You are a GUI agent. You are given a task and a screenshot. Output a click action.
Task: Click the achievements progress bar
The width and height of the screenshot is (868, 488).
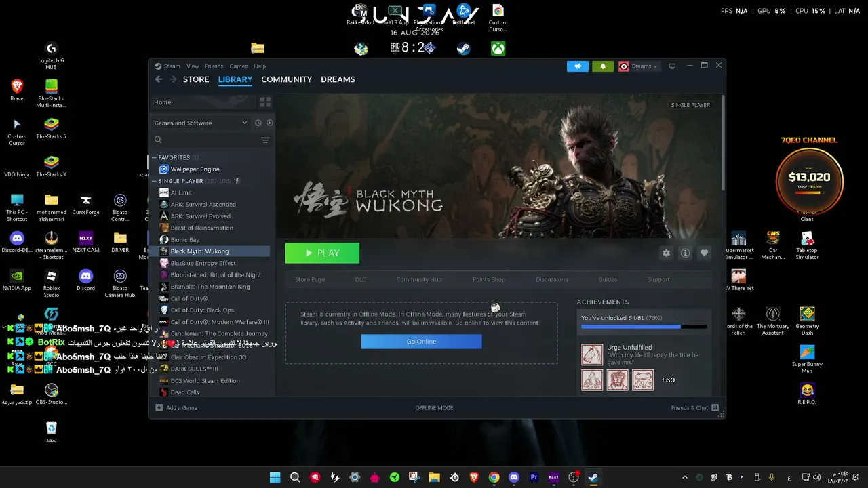click(x=644, y=327)
